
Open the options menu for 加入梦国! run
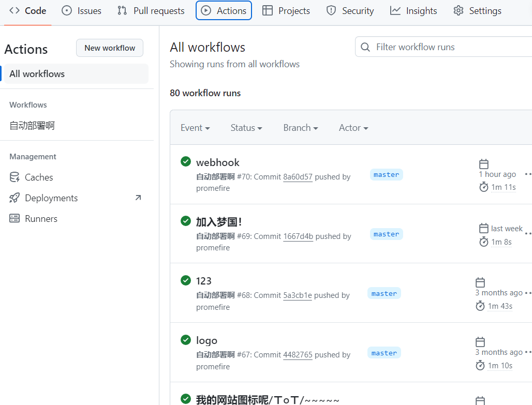click(x=528, y=233)
